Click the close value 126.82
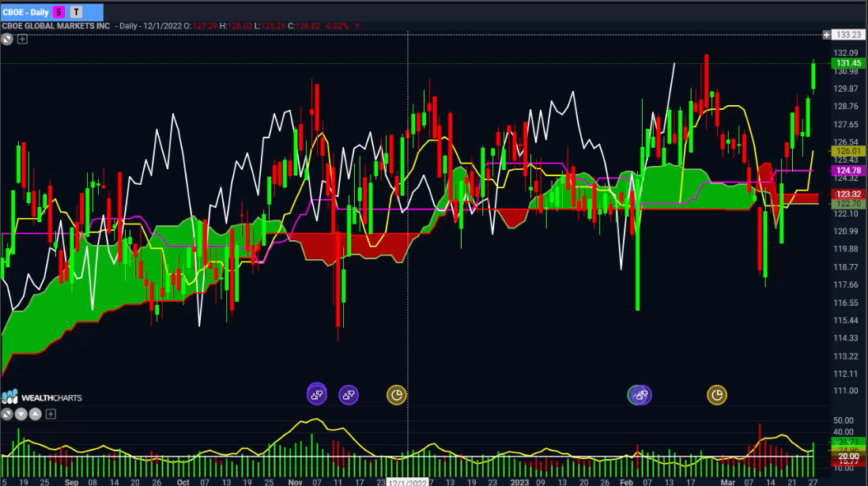Screen dimensions: 868x486 coord(308,25)
